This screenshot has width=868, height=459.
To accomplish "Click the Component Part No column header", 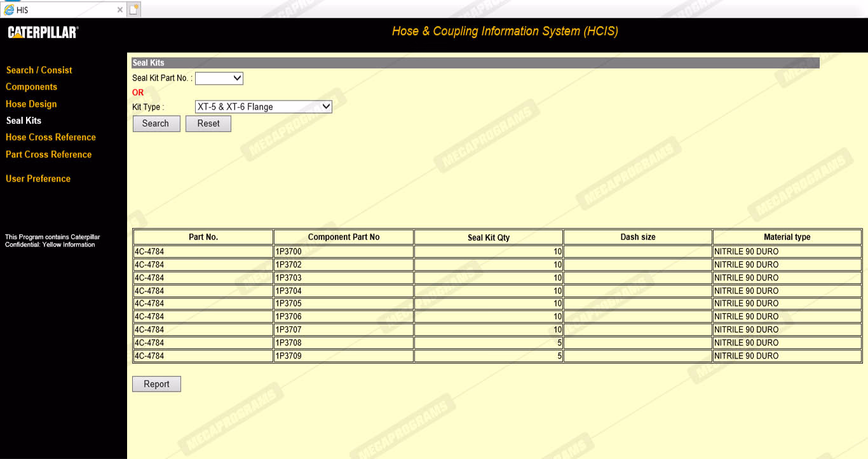I will click(343, 237).
